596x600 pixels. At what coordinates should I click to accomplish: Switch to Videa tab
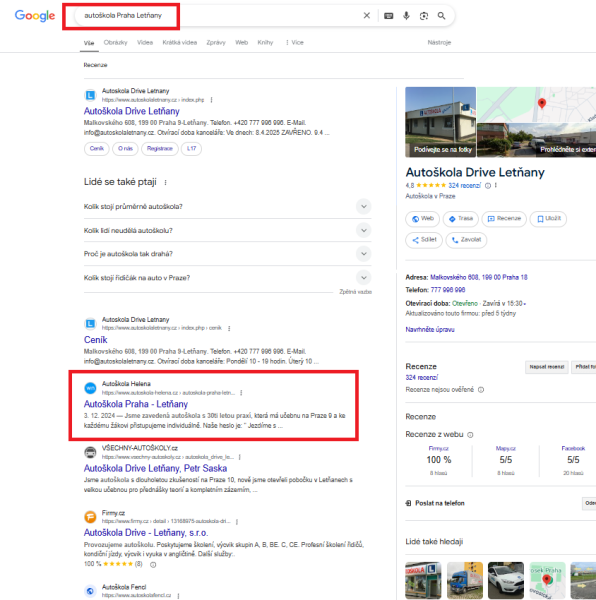pos(145,42)
